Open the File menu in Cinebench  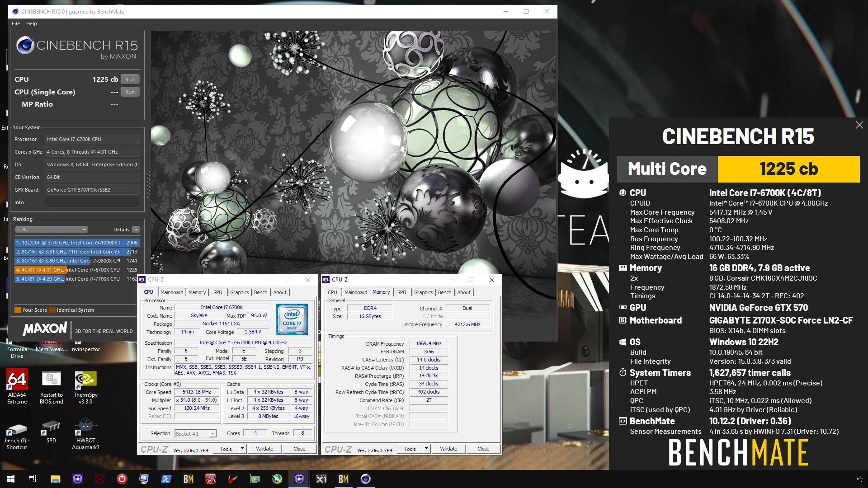click(16, 23)
